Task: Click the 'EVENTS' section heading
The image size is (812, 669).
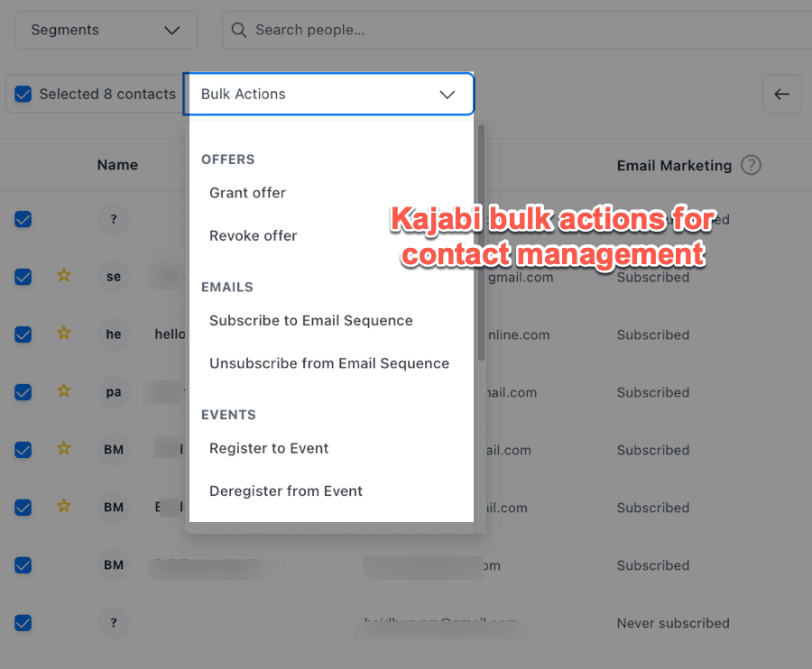Action: (x=228, y=415)
